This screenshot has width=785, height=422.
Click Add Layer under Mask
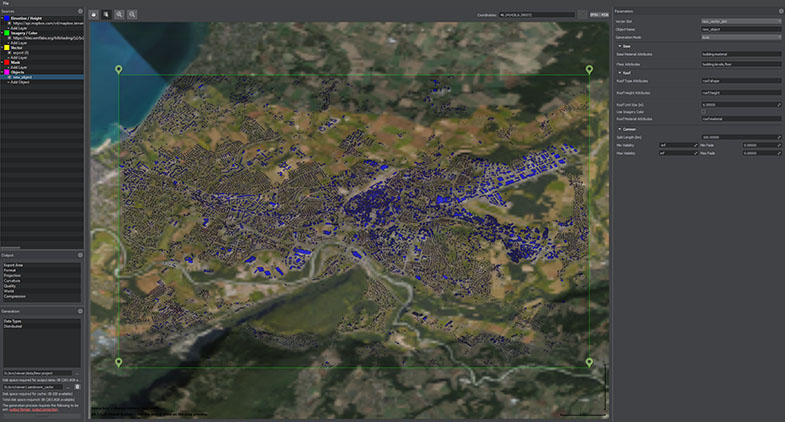click(x=18, y=65)
